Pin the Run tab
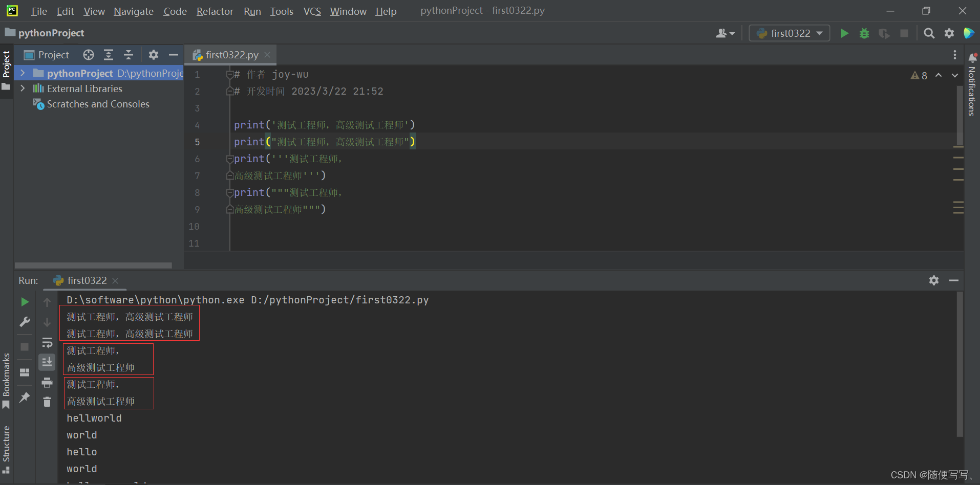This screenshot has width=980, height=485. pos(25,398)
